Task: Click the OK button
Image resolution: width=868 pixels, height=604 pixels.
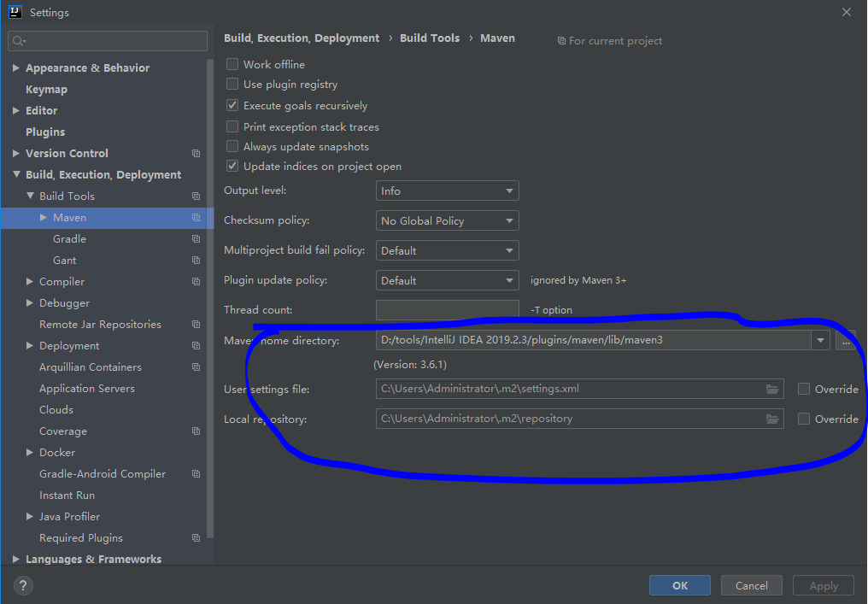Action: coord(680,586)
